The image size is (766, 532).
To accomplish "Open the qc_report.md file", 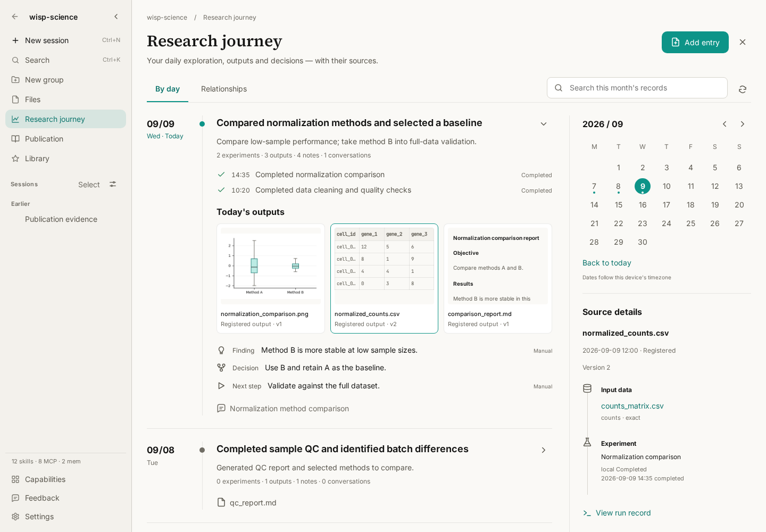I will tap(247, 503).
